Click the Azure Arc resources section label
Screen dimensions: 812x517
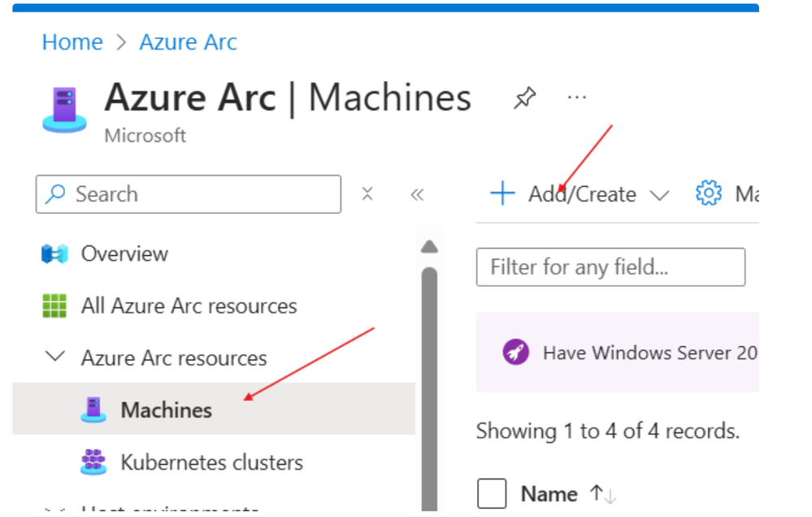click(174, 358)
